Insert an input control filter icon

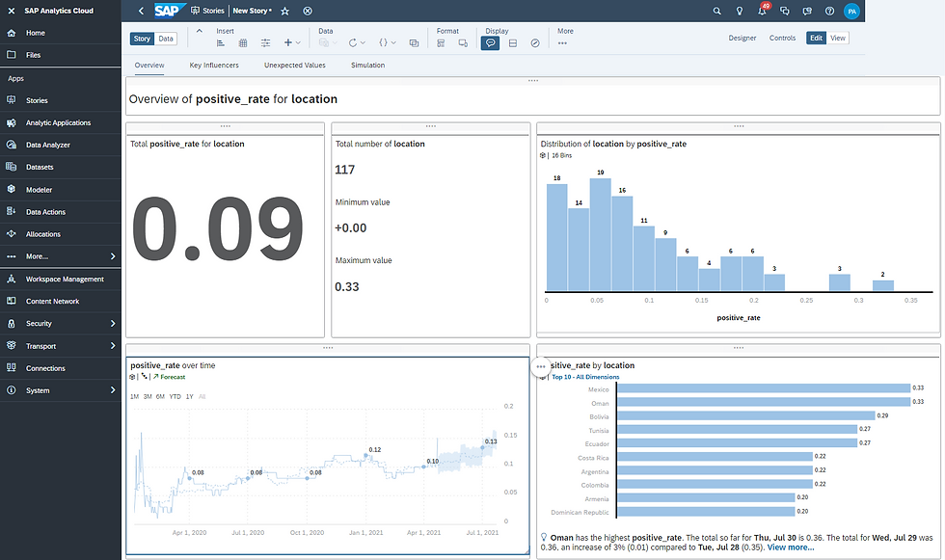click(x=265, y=42)
